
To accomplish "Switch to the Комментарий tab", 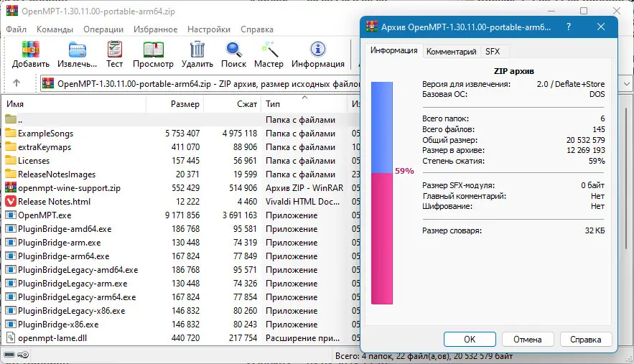I will tap(451, 52).
